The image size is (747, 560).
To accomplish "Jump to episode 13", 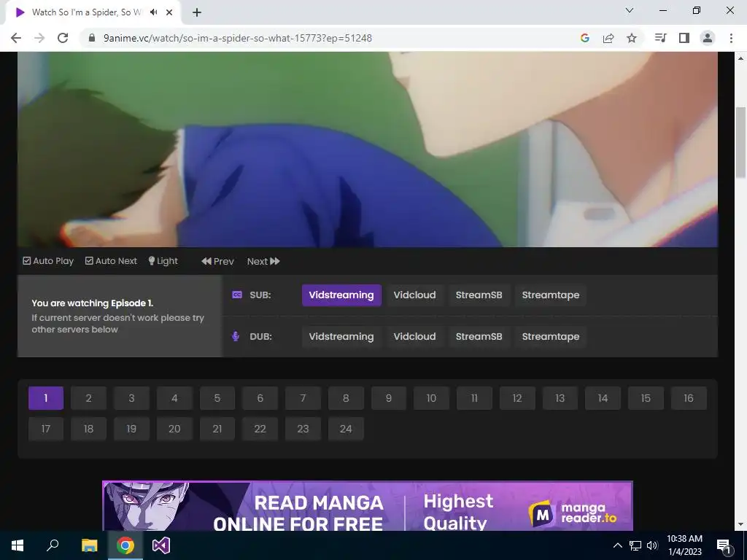I will tap(560, 398).
